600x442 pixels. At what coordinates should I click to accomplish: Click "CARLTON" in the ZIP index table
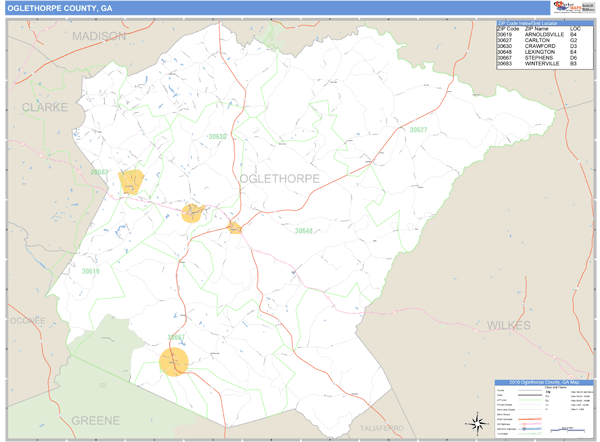[537, 40]
